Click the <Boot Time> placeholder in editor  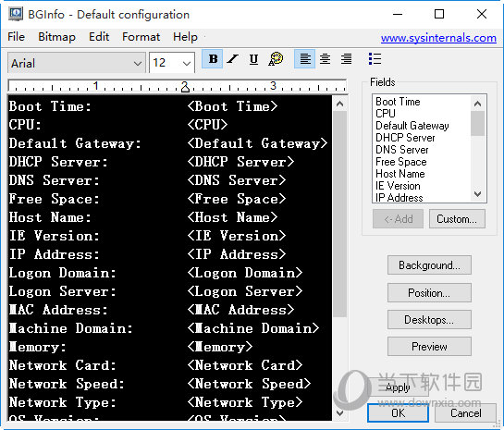coord(232,106)
